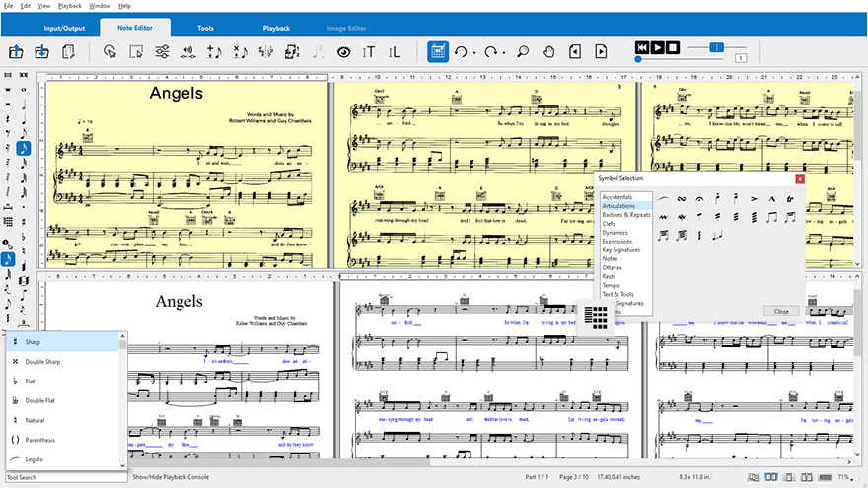Switch to the Input/Output tab
Screen dimensions: 868x488
65,28
